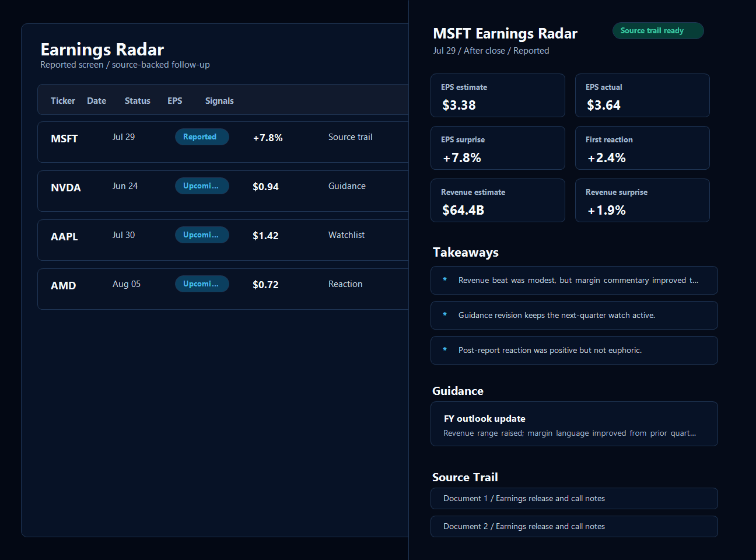This screenshot has height=560, width=756.
Task: Click the Jul 29 / After close subtitle
Action: point(491,51)
